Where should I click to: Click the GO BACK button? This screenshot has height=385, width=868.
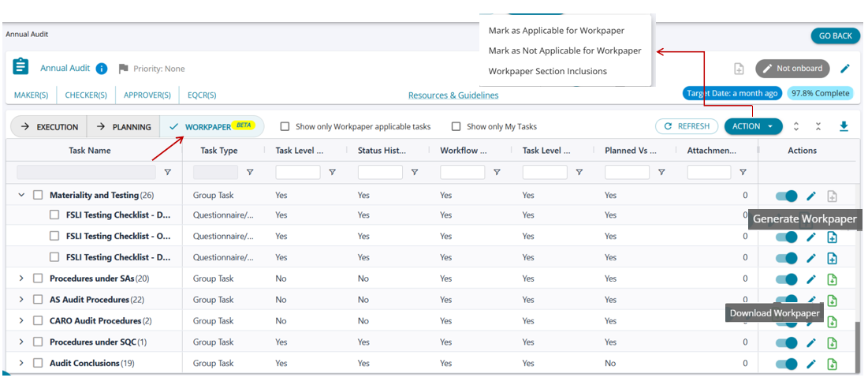835,36
